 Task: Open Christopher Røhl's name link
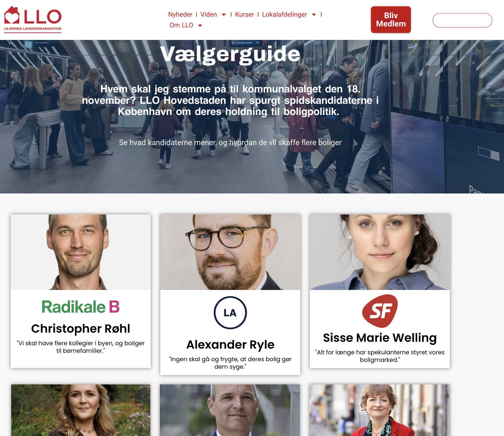pyautogui.click(x=81, y=329)
